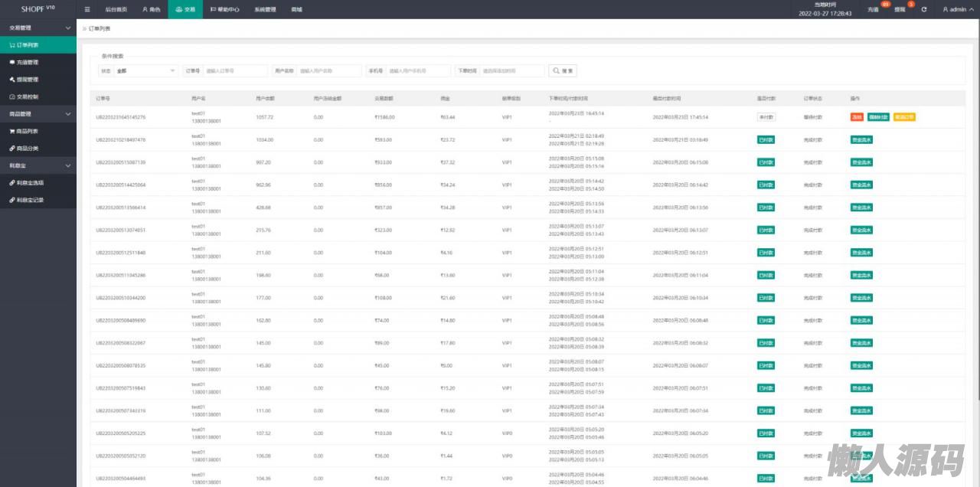This screenshot has height=487, width=980.
Task: Open 提现管理 in the sidebar
Action: [x=28, y=80]
